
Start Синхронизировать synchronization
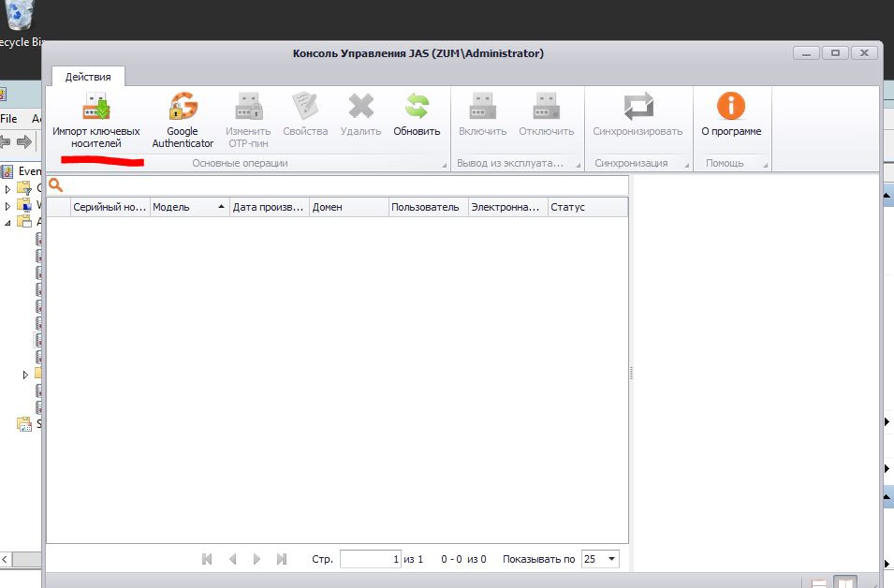click(x=638, y=116)
